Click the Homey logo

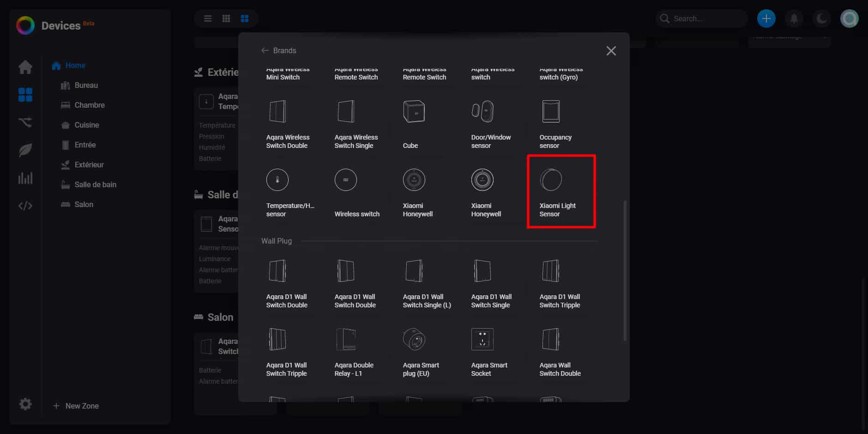(25, 25)
